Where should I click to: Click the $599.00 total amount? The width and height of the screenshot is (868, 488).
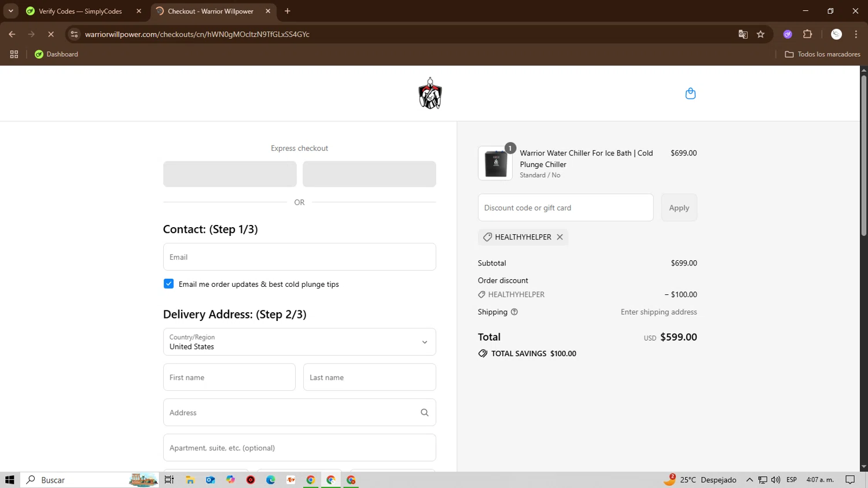678,337
